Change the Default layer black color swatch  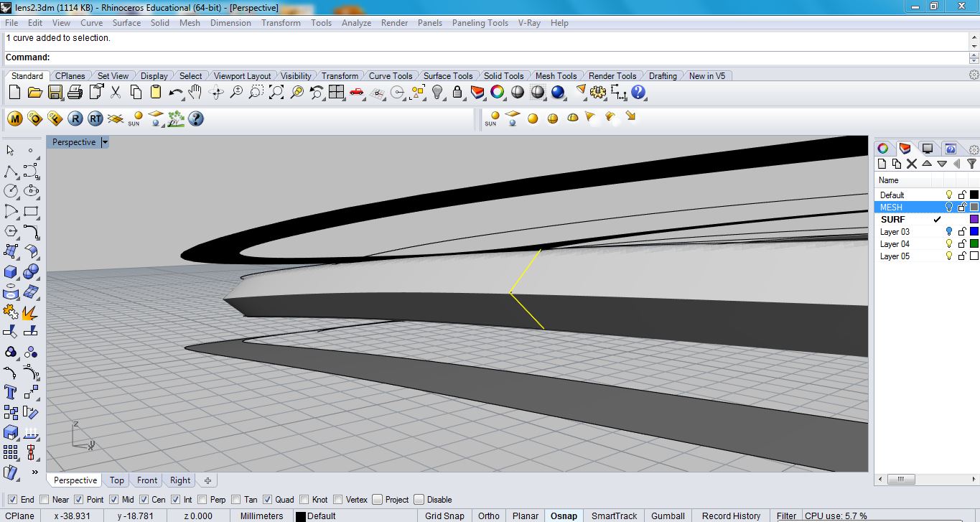coord(974,195)
